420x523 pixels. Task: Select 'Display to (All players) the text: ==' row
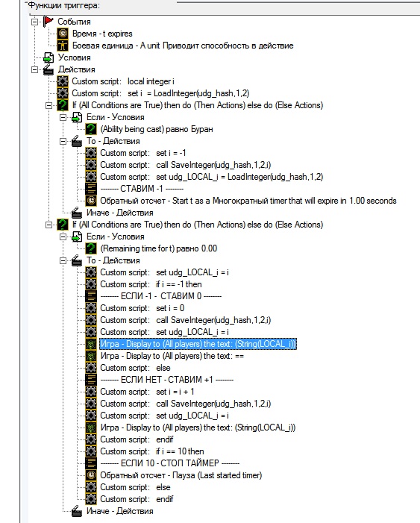point(172,356)
